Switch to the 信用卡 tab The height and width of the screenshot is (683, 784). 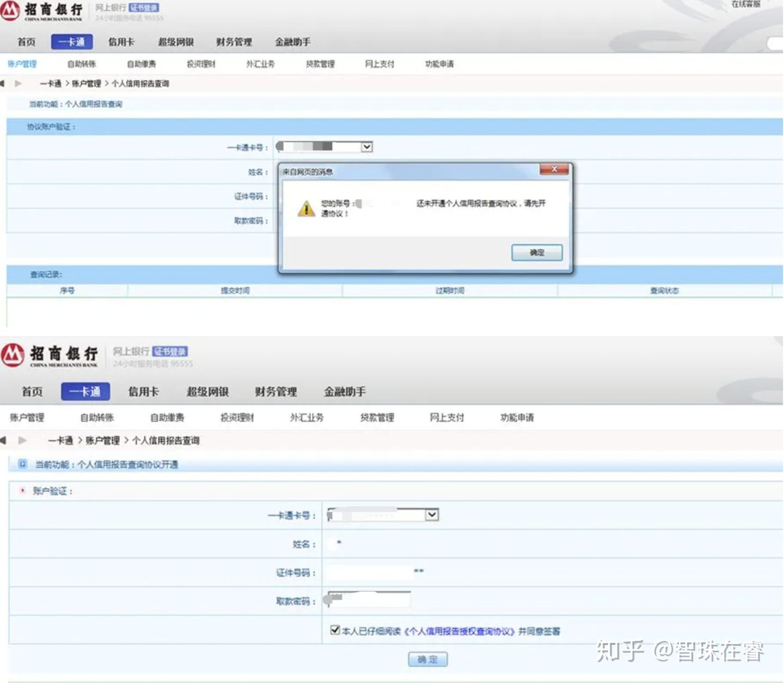pos(121,41)
